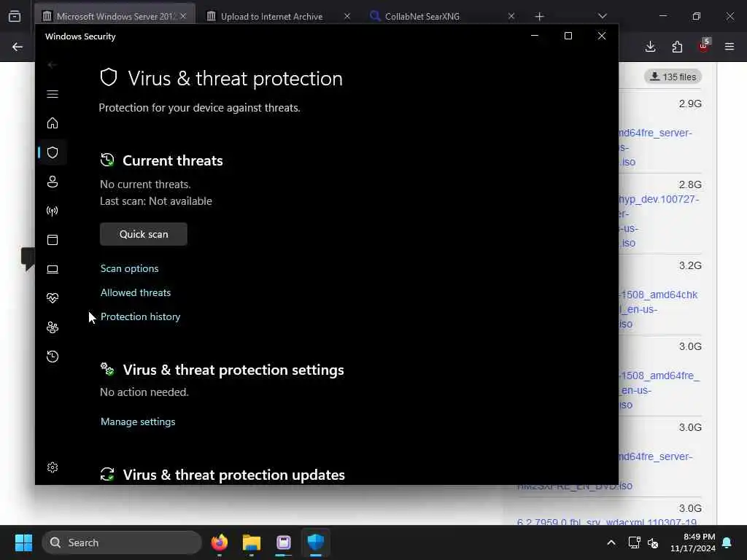747x560 pixels.
Task: Open the browser Downloads panel
Action: coord(650,47)
